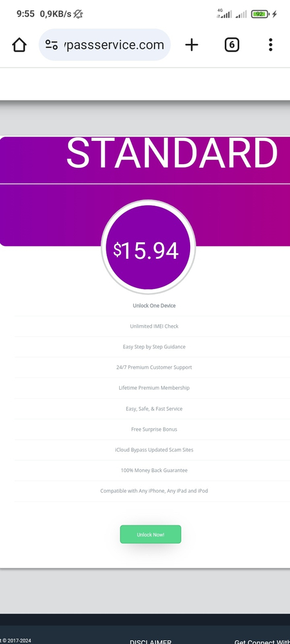Tap the clock time in status bar
290x644 pixels.
tap(26, 14)
